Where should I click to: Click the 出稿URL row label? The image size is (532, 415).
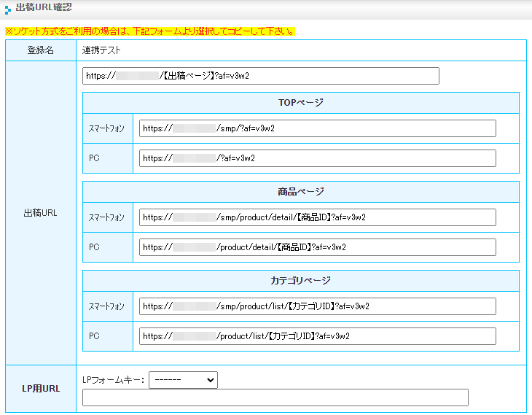[41, 213]
